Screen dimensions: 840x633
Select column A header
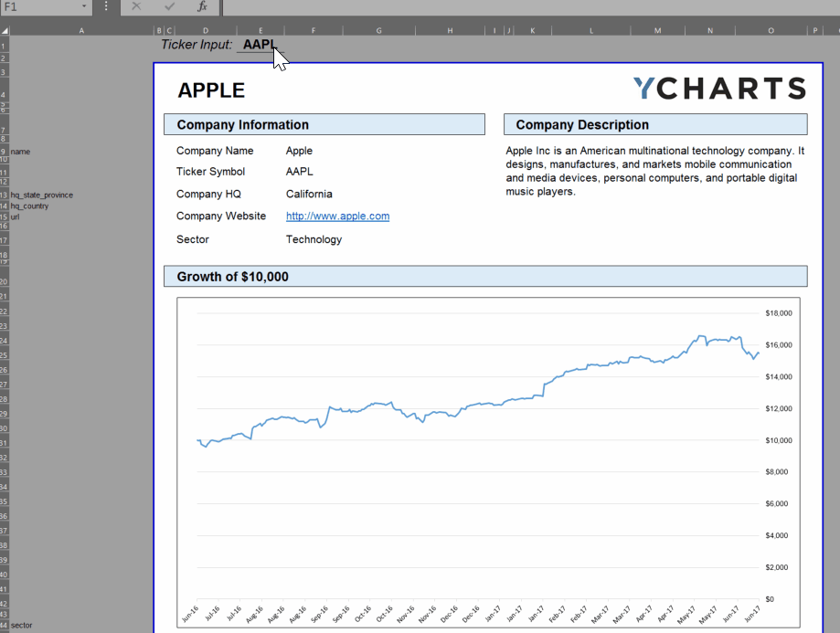(x=81, y=30)
